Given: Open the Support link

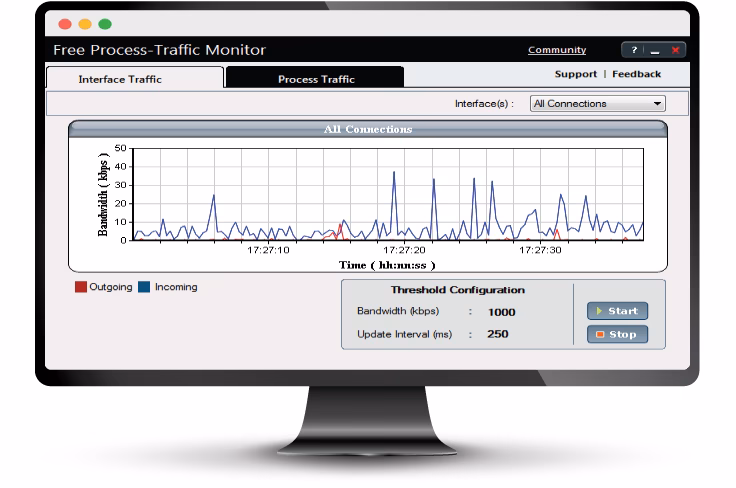Looking at the screenshot, I should [x=575, y=74].
